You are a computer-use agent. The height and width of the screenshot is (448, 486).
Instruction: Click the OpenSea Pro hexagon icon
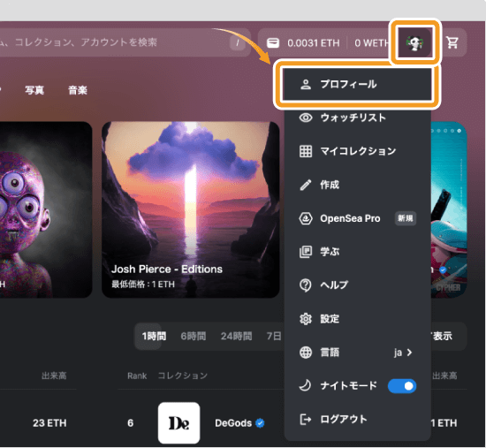pos(306,218)
